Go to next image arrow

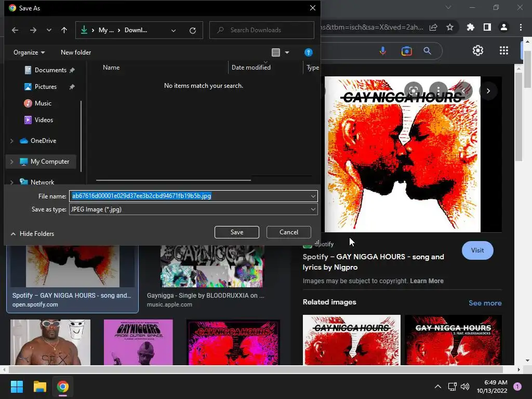click(x=488, y=91)
